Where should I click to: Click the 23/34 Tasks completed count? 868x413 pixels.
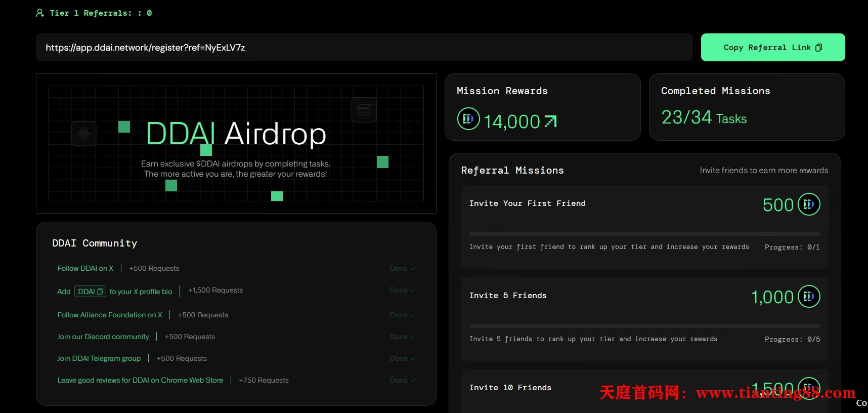[x=704, y=117]
